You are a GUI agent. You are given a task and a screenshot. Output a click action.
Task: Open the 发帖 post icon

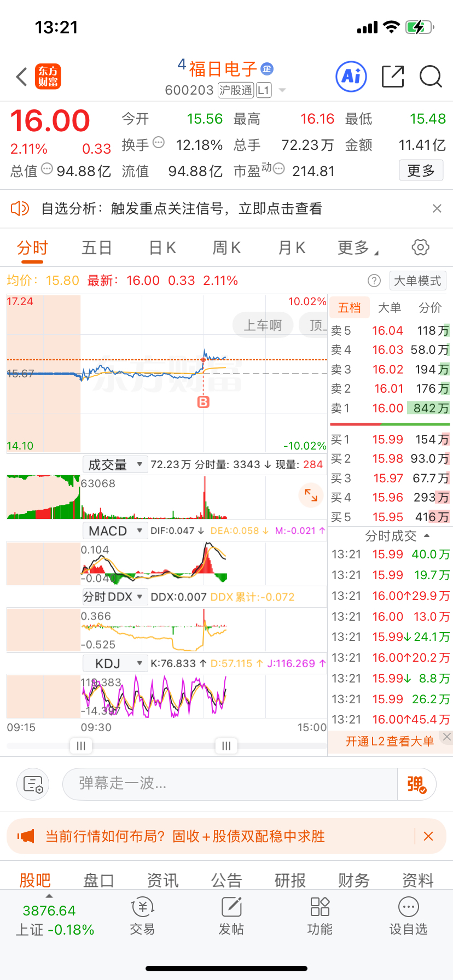tap(231, 917)
